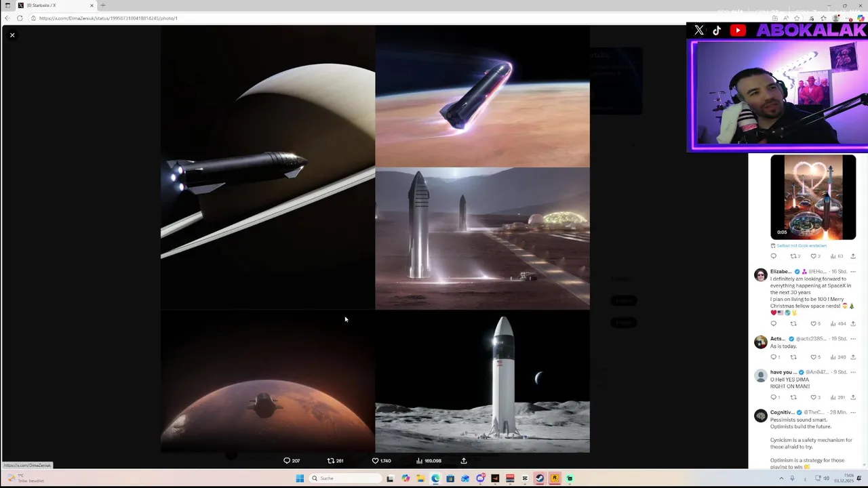The image size is (868, 488).
Task: Close the photo viewer with the X
Action: pyautogui.click(x=12, y=35)
